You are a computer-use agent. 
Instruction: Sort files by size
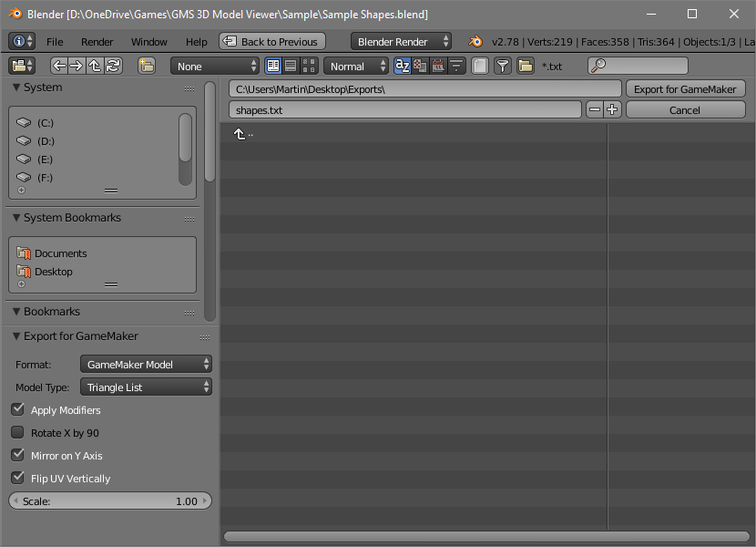(456, 66)
